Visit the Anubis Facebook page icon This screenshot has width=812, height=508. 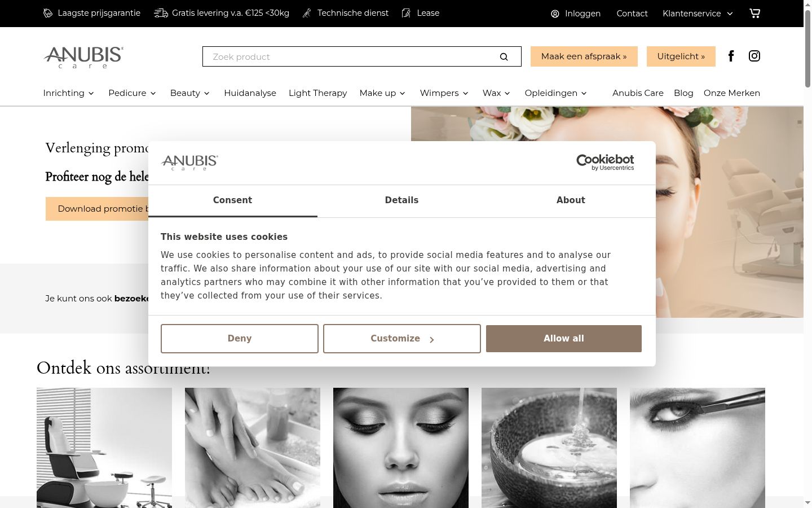tap(731, 56)
